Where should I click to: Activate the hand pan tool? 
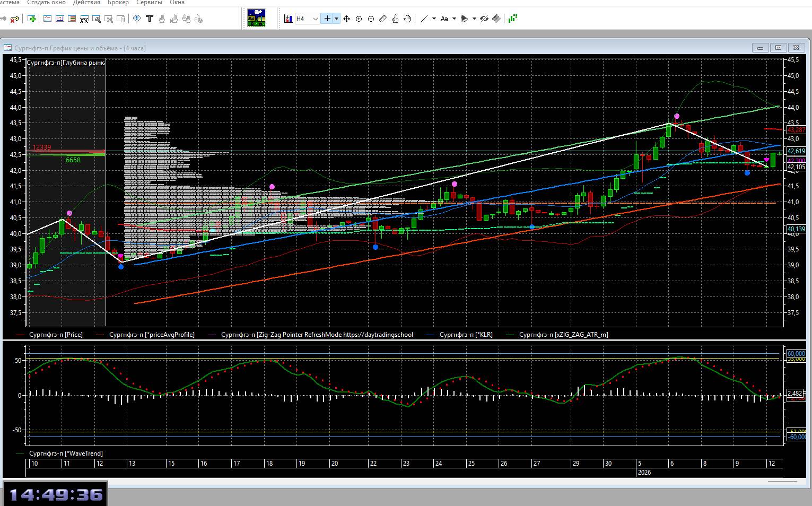[407, 19]
